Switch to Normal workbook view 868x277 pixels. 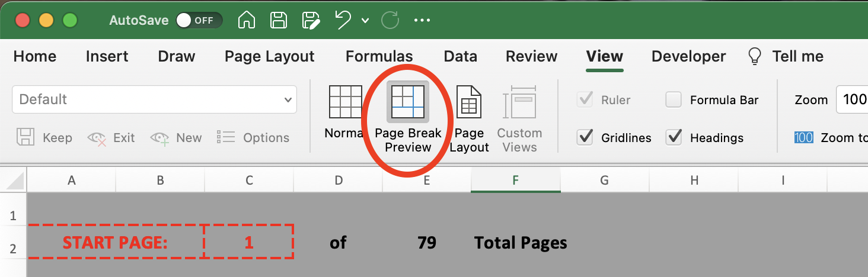345,112
